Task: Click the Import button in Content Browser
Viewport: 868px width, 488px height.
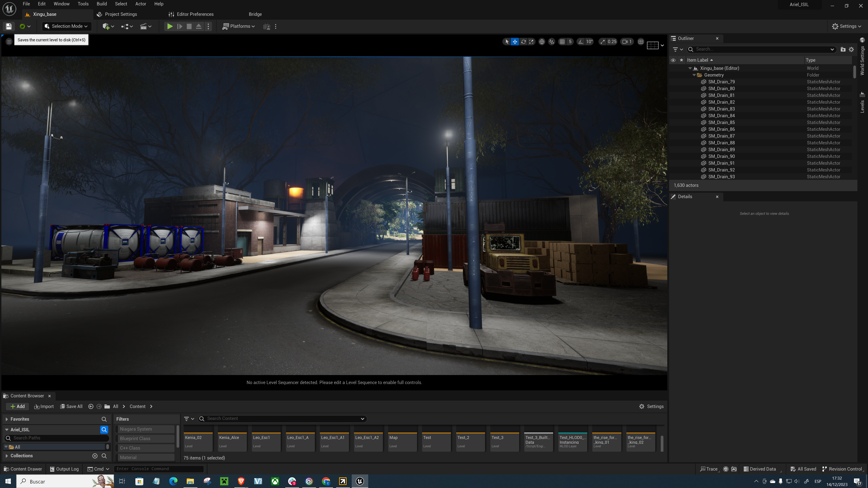Action: click(x=44, y=406)
